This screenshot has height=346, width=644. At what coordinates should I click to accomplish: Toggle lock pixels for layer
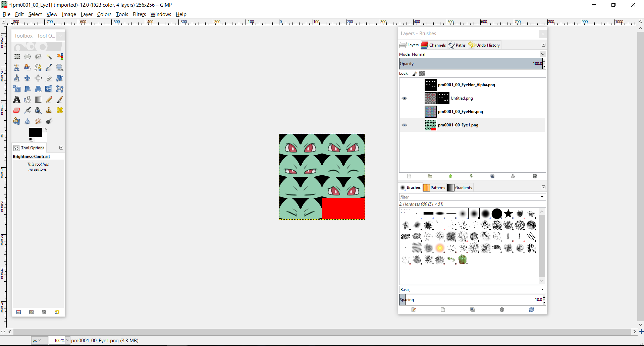coord(415,73)
